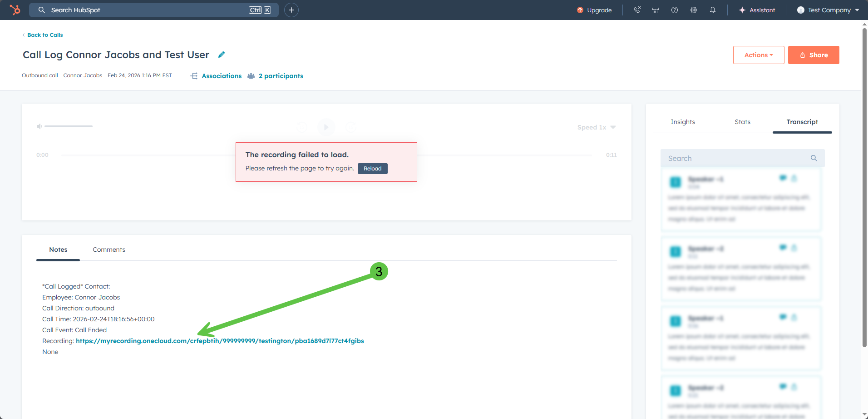
Task: Go back to Calls
Action: click(44, 35)
